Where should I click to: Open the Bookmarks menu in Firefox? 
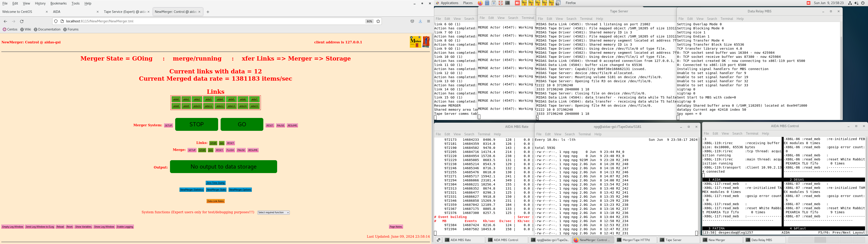pos(58,3)
